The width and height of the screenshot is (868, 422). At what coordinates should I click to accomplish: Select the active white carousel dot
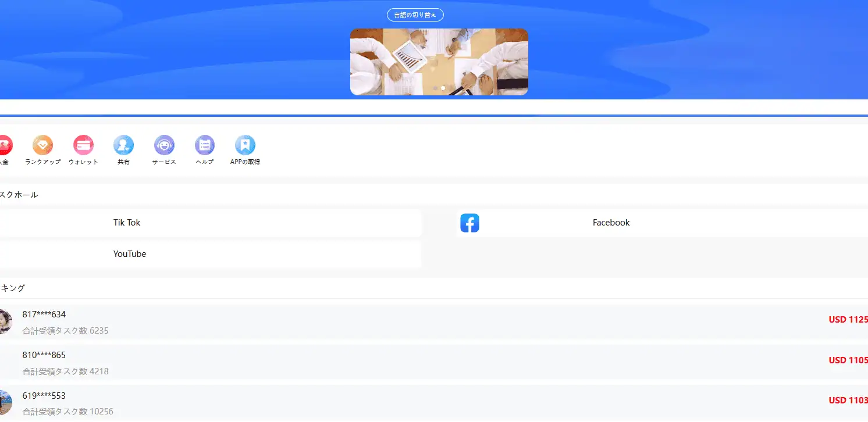(x=443, y=88)
